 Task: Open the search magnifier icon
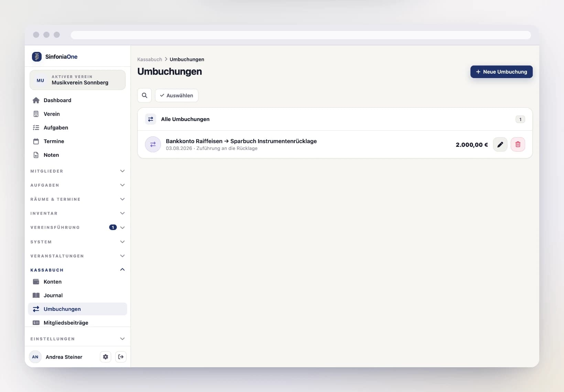[144, 95]
